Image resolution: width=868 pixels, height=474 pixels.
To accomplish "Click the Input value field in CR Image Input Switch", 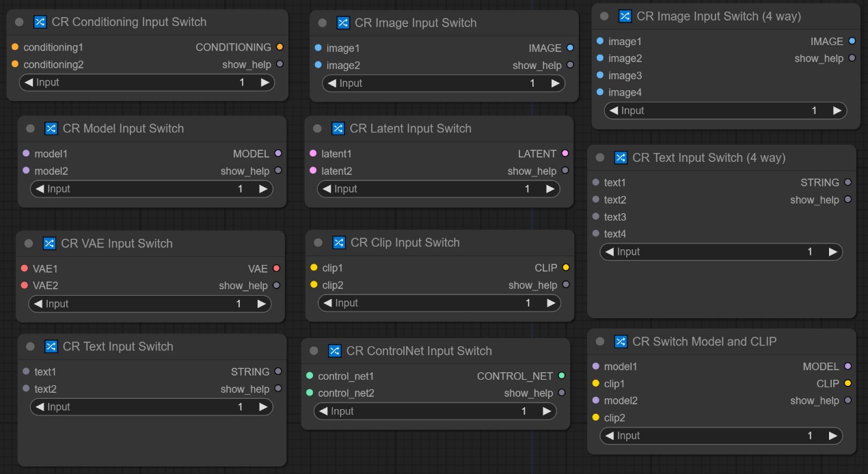I will tap(444, 83).
